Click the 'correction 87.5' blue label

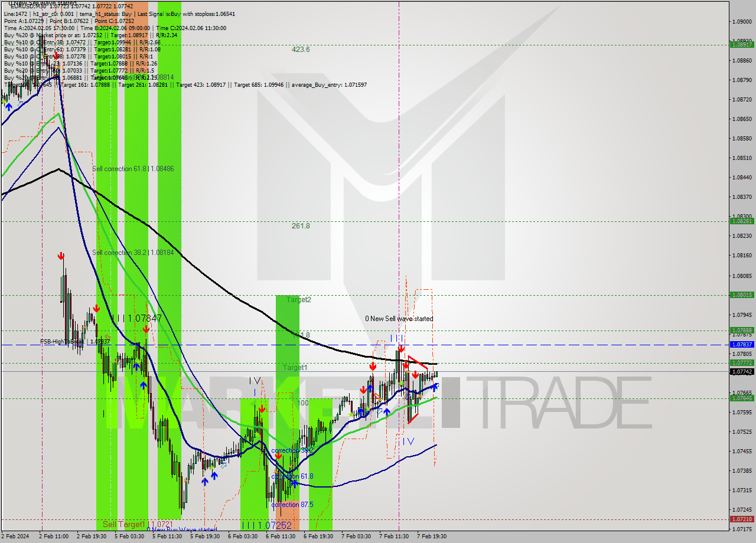point(292,505)
